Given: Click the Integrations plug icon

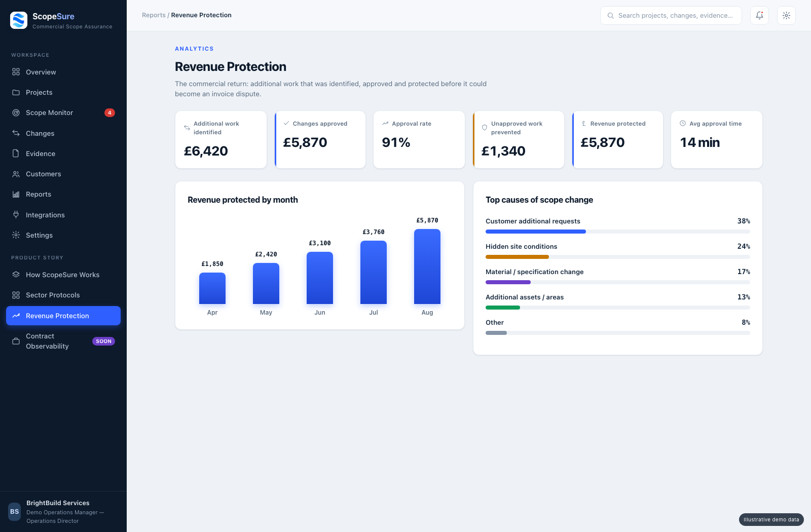Looking at the screenshot, I should click(x=16, y=215).
